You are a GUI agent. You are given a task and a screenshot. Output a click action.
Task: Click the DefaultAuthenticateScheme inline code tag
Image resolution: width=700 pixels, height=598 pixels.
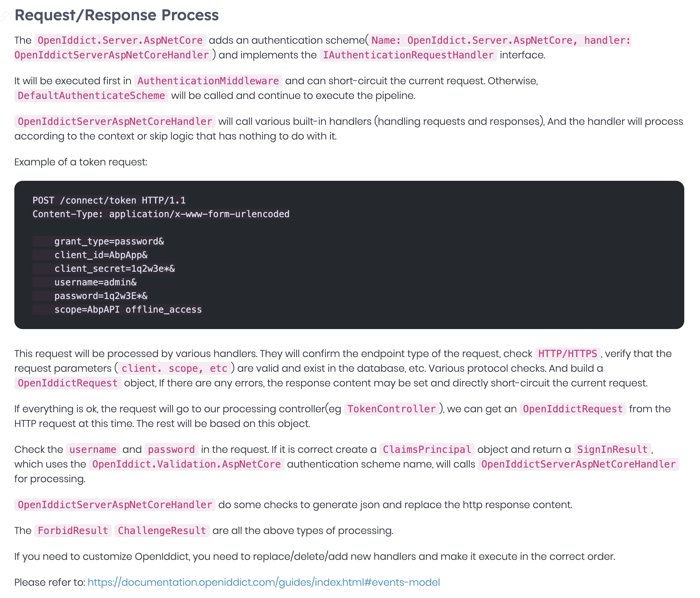point(91,95)
